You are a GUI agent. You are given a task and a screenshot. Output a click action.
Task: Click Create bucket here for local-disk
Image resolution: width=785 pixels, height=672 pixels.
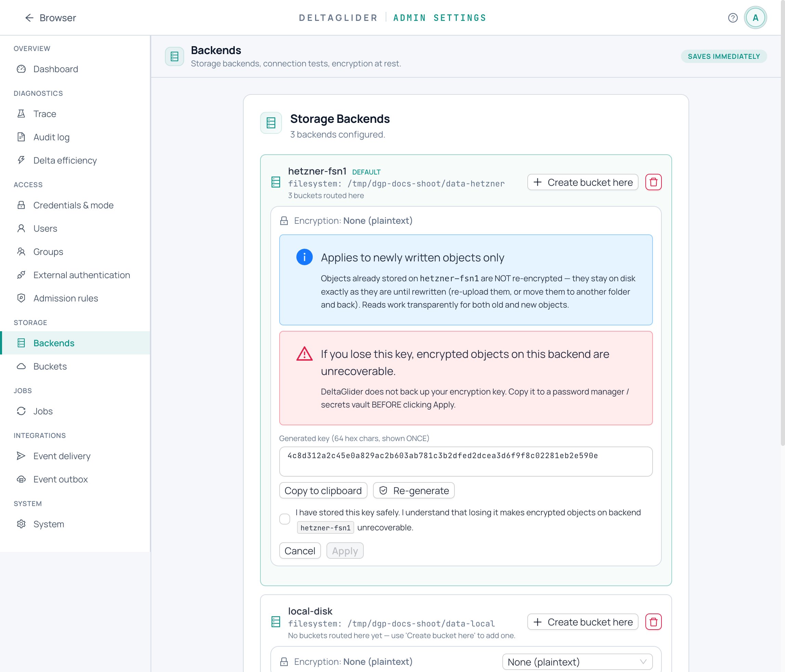click(583, 622)
